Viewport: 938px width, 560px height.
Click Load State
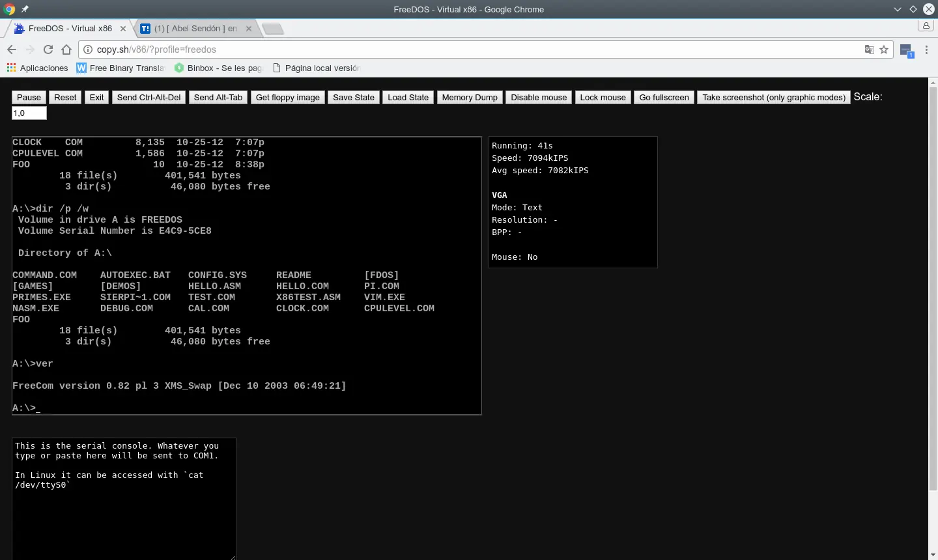408,97
